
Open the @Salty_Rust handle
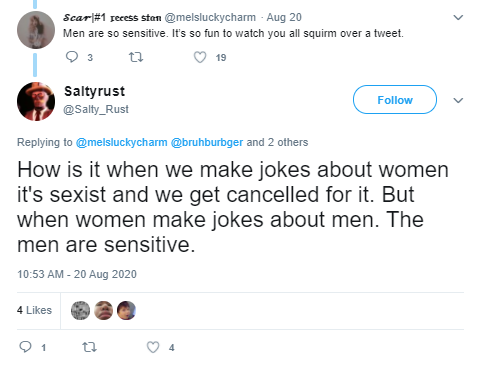click(x=96, y=109)
